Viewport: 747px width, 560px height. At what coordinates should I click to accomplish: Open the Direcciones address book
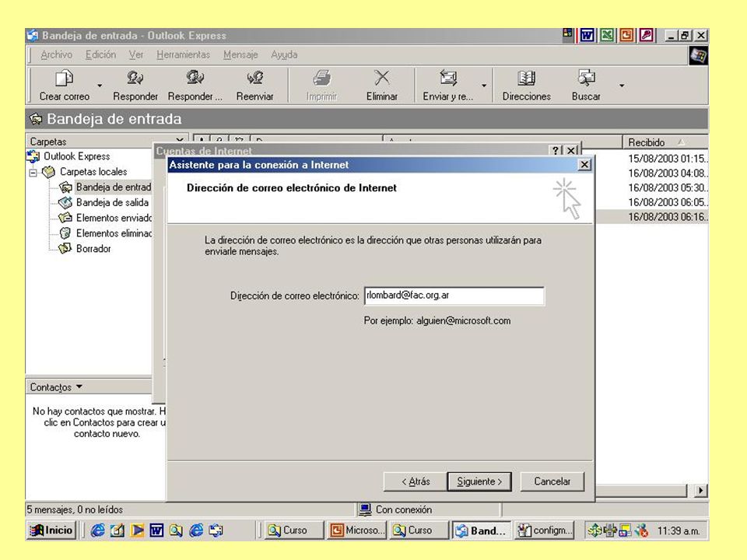coord(527,86)
